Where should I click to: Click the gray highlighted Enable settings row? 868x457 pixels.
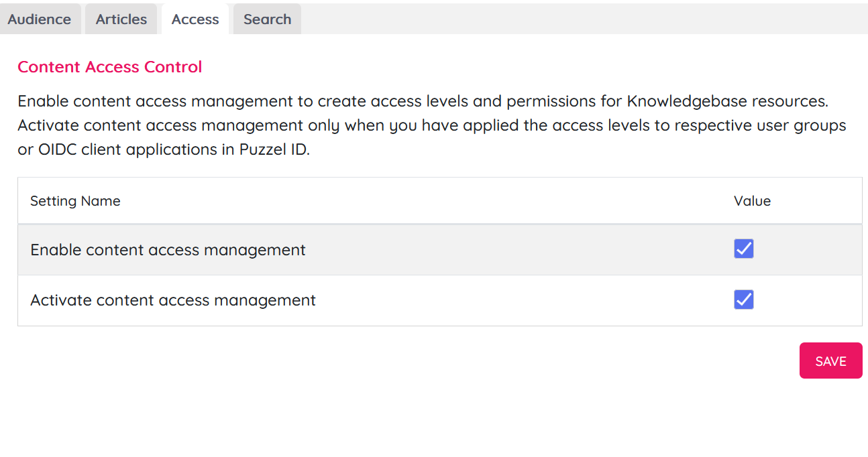point(503,250)
